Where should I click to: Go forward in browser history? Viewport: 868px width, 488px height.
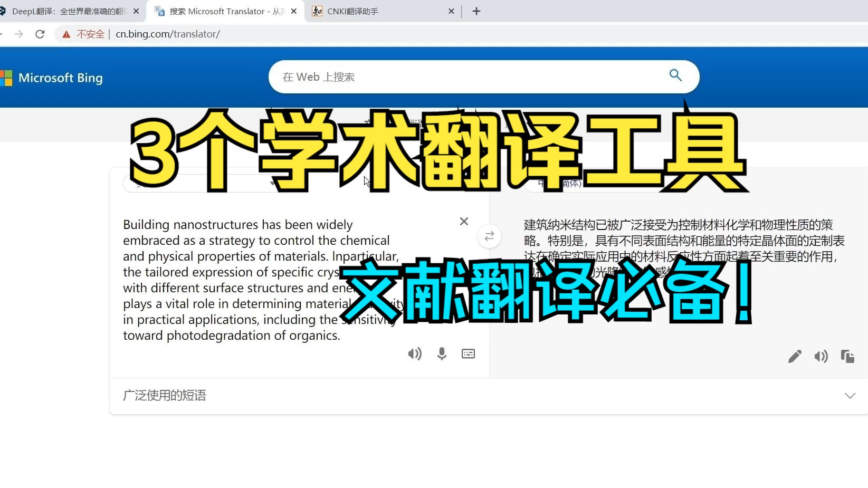19,34
